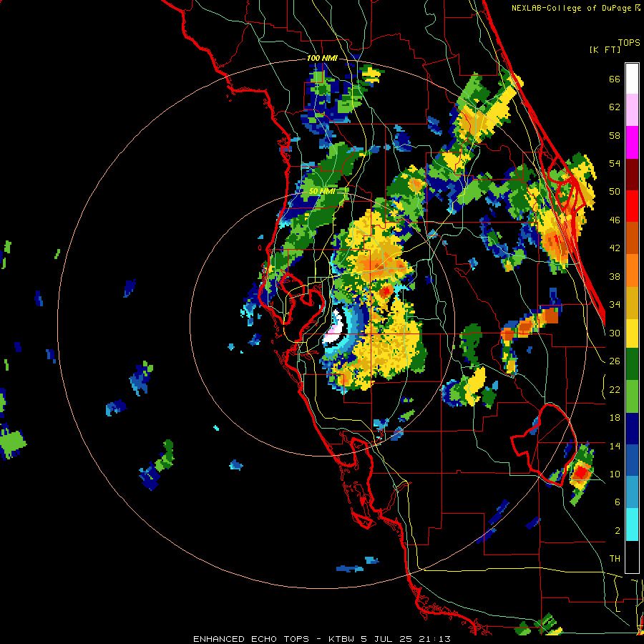The height and width of the screenshot is (644, 644).
Task: Select the legend value 58
Action: coord(615,135)
